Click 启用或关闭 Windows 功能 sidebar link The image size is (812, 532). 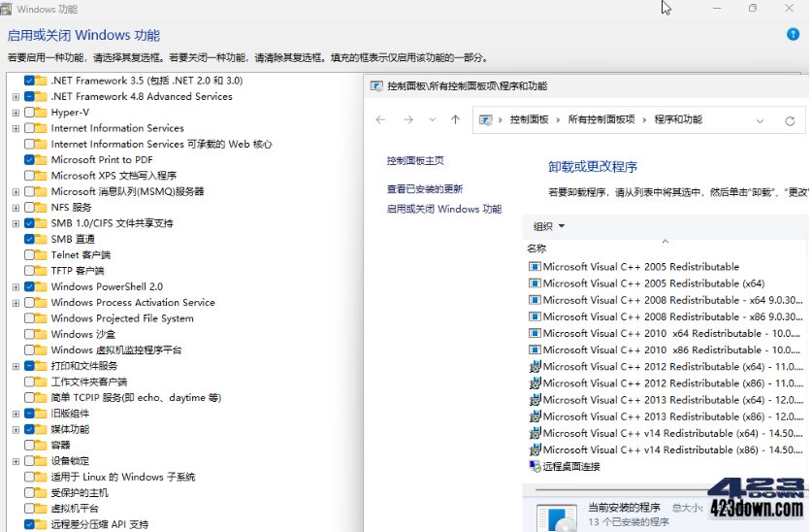point(444,209)
